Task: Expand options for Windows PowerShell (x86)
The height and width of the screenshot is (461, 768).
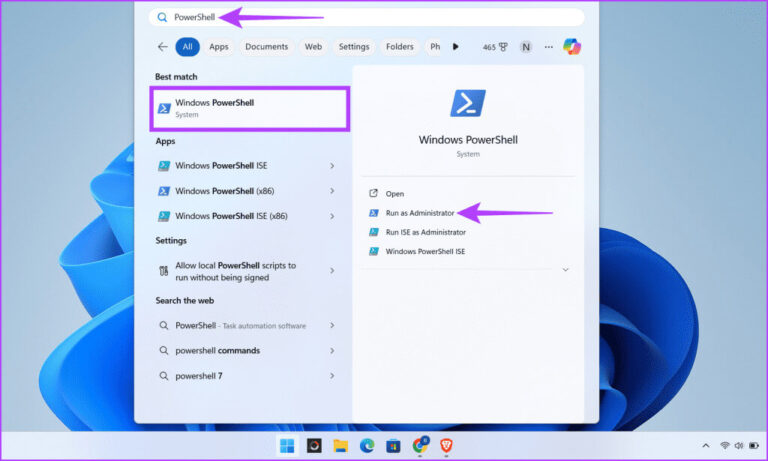Action: 332,191
